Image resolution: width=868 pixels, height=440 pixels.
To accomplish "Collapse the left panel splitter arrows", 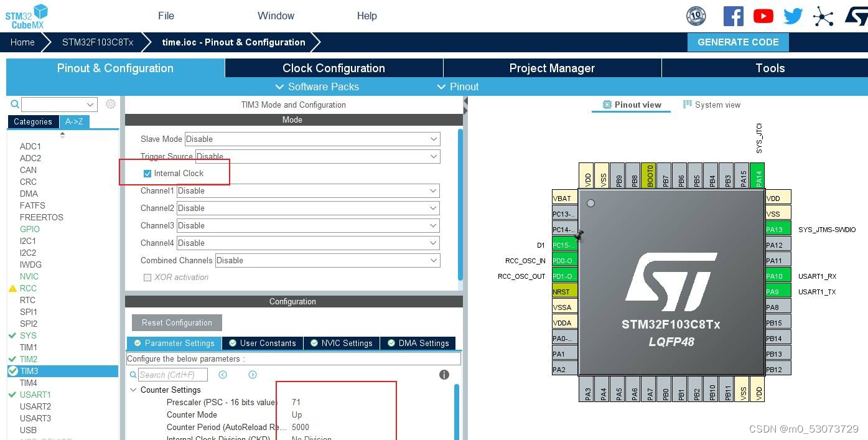I will pyautogui.click(x=465, y=106).
